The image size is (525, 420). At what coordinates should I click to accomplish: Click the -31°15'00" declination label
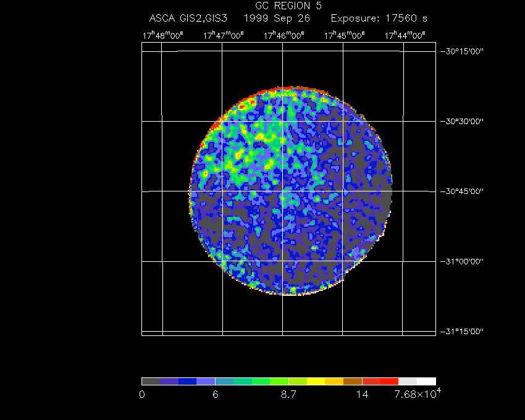coord(462,331)
